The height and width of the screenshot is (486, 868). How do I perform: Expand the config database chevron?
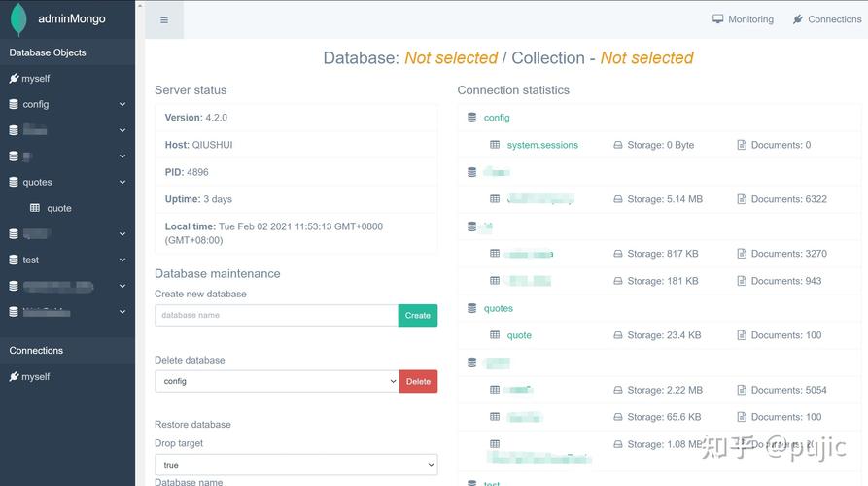tap(122, 104)
